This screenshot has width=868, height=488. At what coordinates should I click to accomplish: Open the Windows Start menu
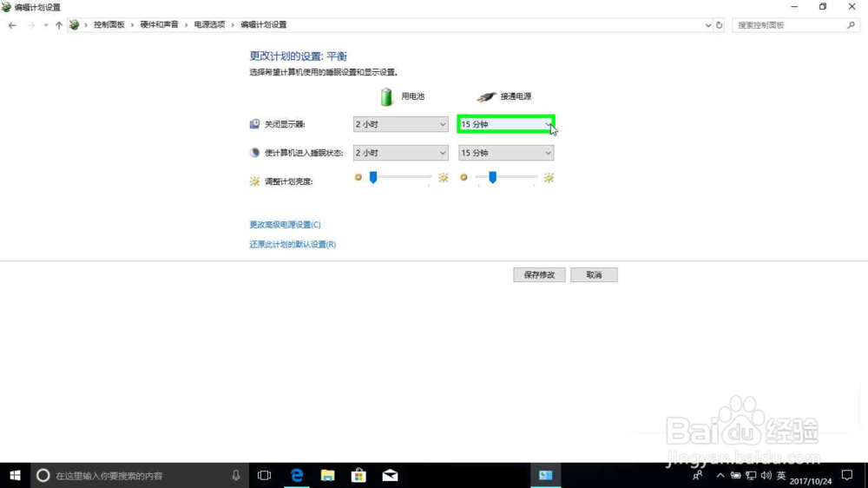tap(15, 475)
